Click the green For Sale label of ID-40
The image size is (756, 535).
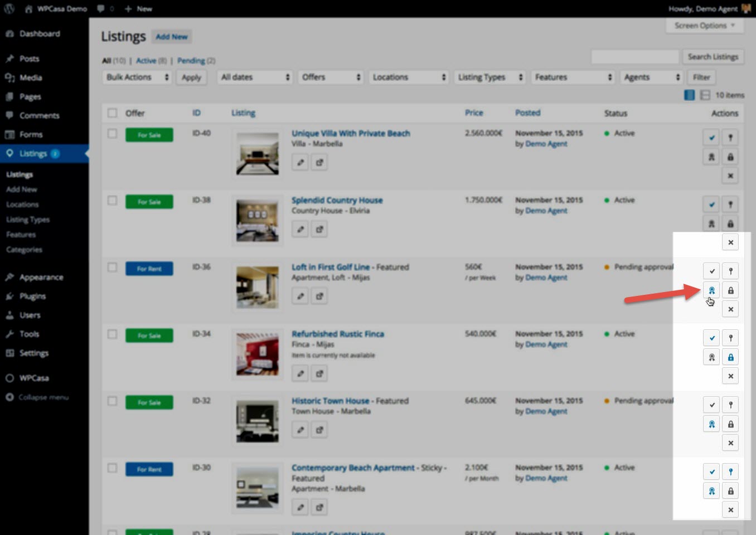coord(149,135)
